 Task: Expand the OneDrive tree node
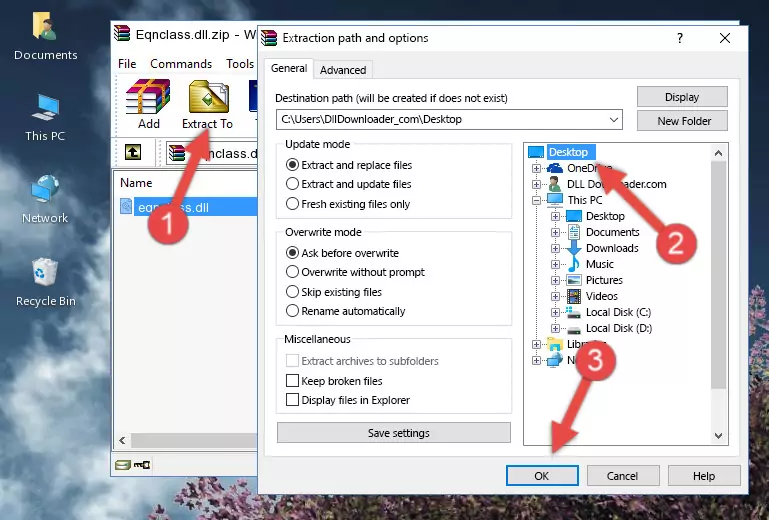click(x=536, y=168)
